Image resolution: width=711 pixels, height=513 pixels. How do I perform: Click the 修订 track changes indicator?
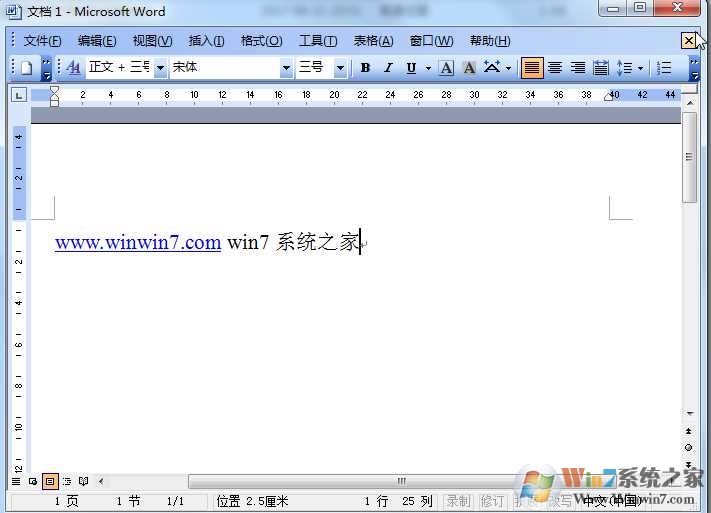[x=492, y=501]
